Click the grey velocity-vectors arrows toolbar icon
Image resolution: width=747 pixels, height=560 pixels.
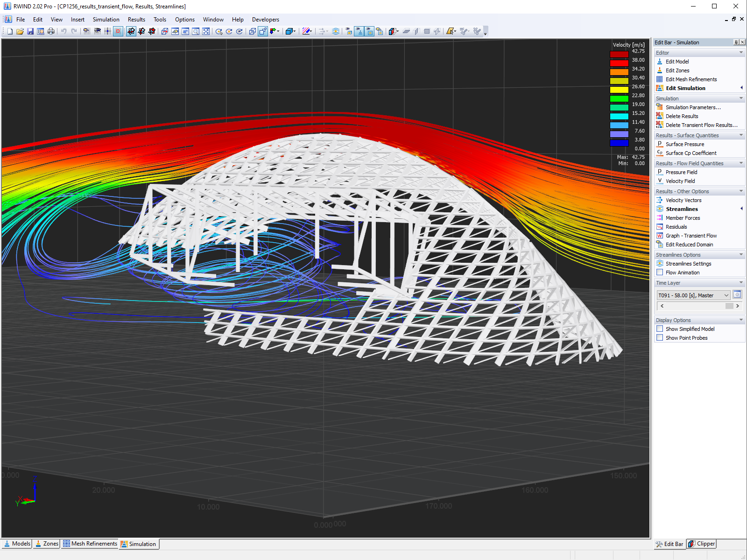[322, 31]
